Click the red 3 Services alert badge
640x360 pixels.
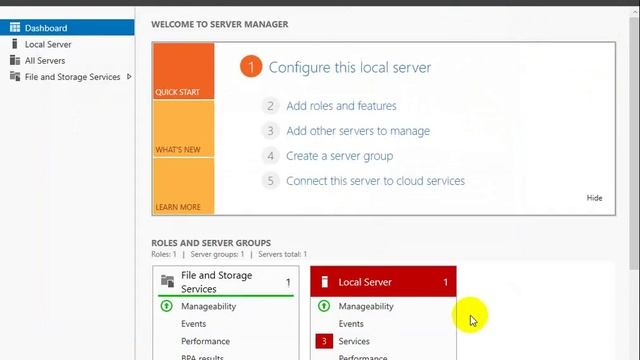tap(324, 341)
